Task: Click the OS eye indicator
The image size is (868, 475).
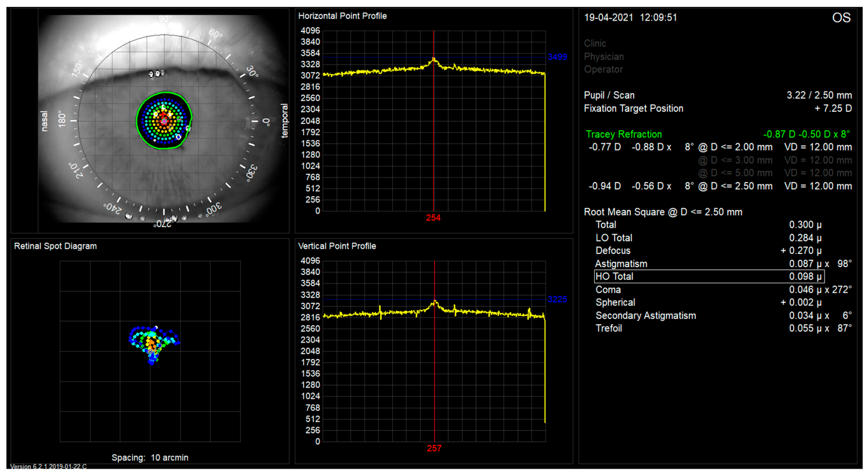Action: point(841,18)
